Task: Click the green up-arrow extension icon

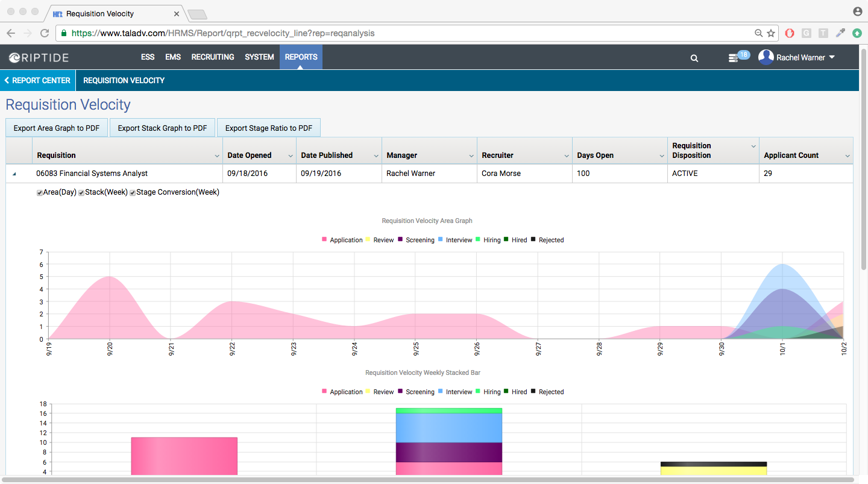Action: coord(857,33)
